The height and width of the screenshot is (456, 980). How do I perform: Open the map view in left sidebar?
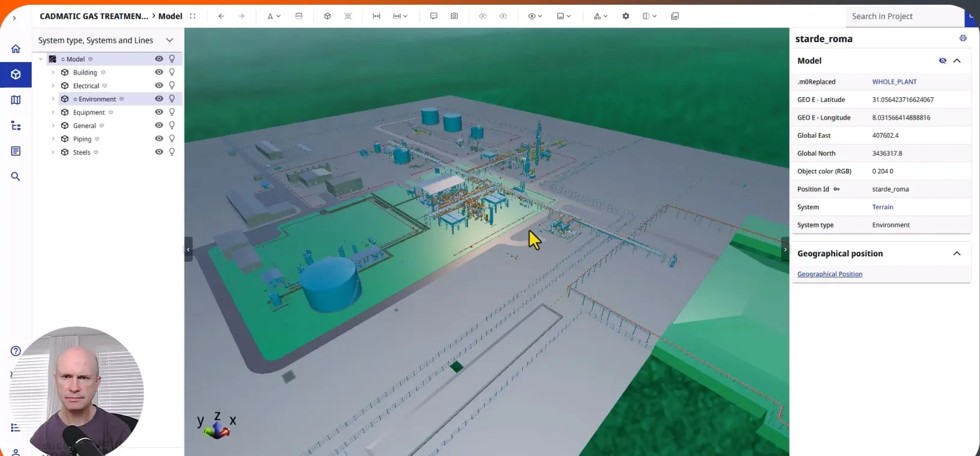(16, 100)
